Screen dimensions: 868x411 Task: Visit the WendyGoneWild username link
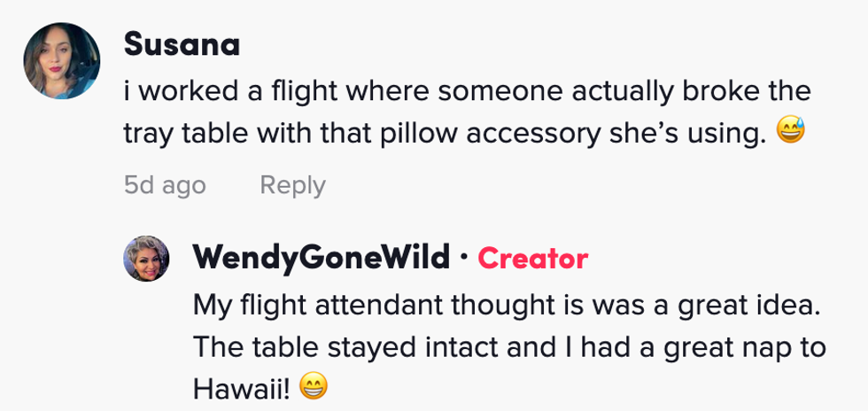[x=322, y=258]
